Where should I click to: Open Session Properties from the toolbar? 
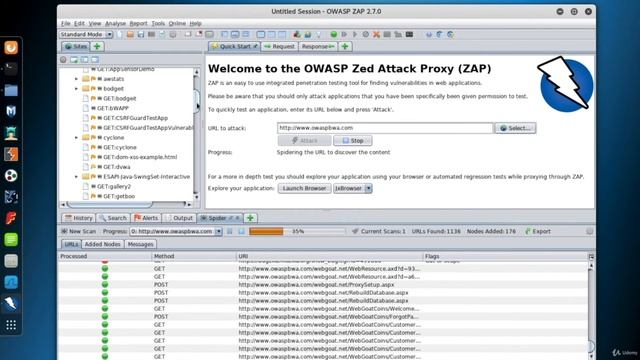[x=162, y=35]
